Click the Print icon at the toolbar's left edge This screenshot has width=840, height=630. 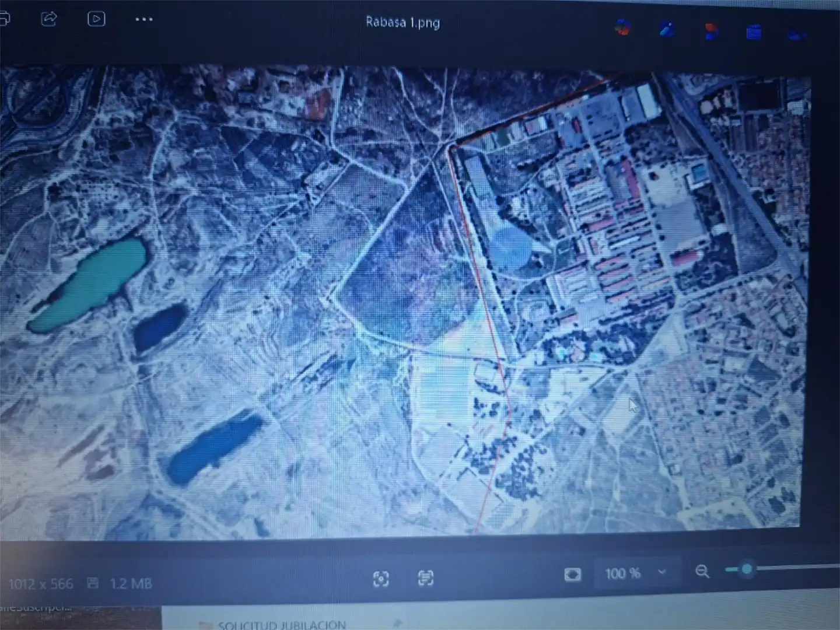(x=4, y=19)
